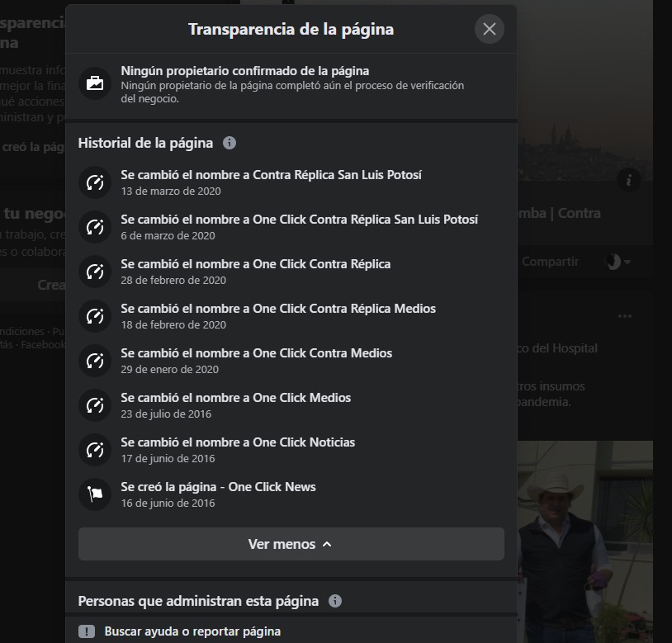The width and height of the screenshot is (672, 643).
Task: Select entry 'Se cambió el nombre a One Click Medios'
Action: 236,398
